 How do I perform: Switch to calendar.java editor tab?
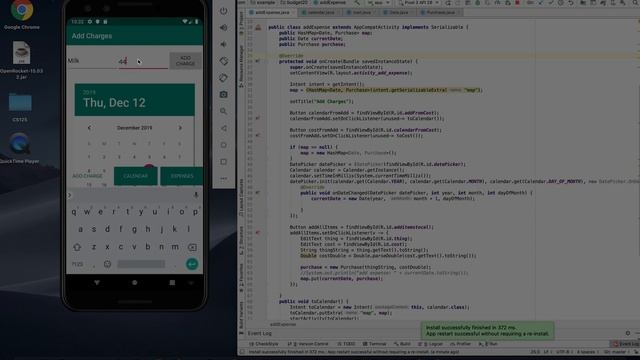(x=320, y=12)
